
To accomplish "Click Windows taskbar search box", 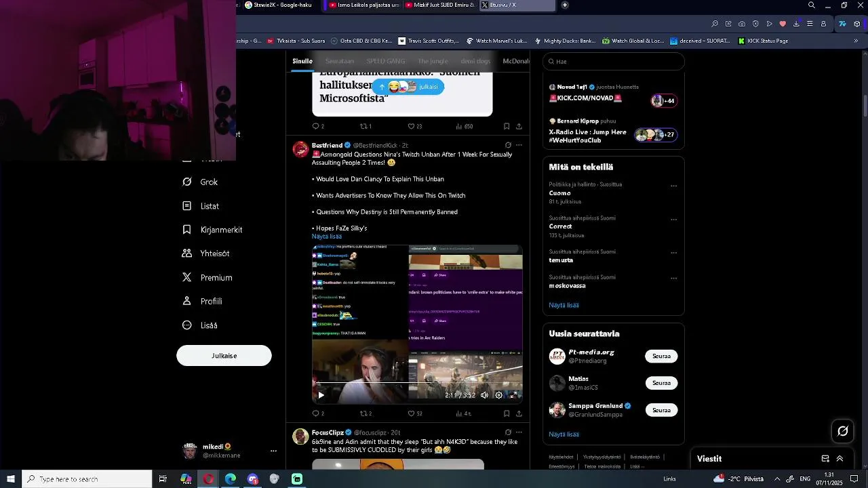I will pyautogui.click(x=87, y=479).
